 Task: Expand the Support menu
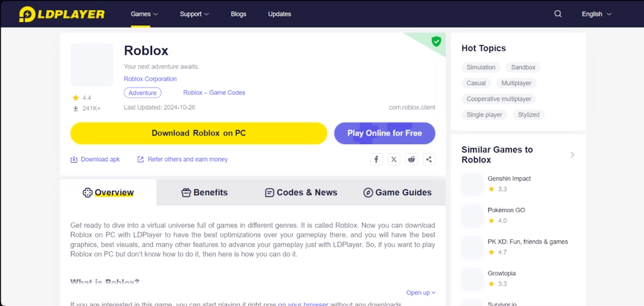tap(194, 14)
